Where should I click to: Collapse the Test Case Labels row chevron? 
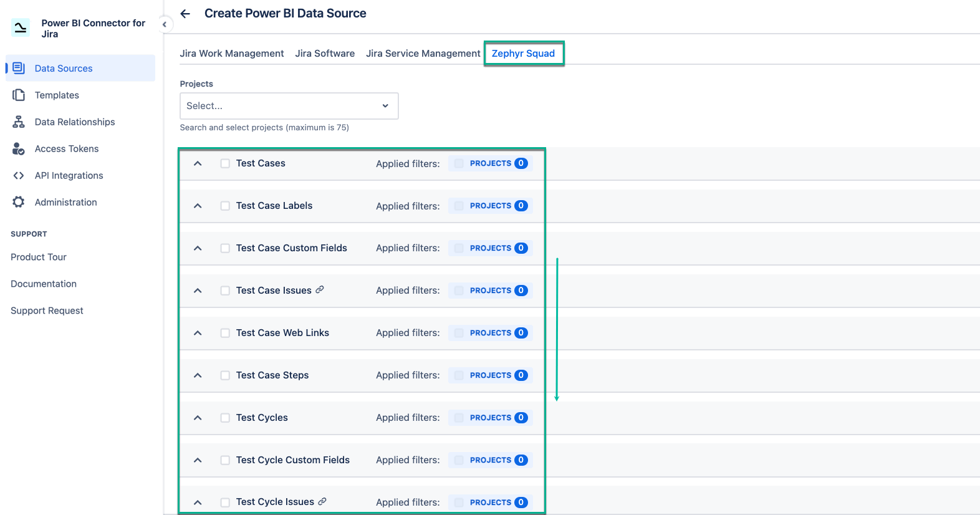(198, 206)
